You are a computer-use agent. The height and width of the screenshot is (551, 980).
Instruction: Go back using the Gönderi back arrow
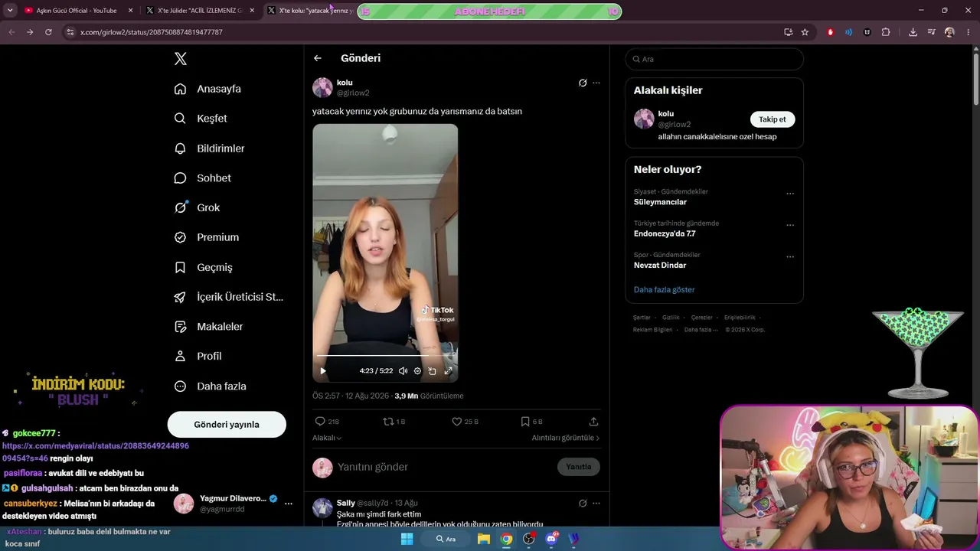click(x=318, y=58)
